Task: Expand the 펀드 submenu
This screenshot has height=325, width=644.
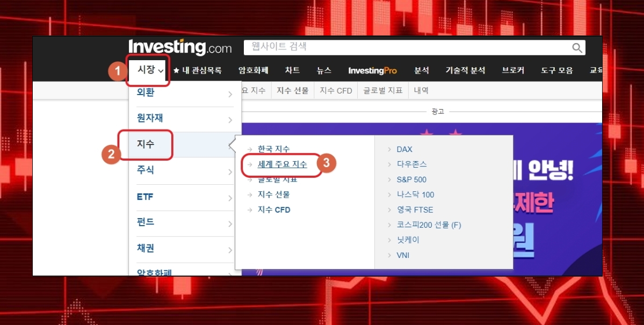Action: [185, 223]
